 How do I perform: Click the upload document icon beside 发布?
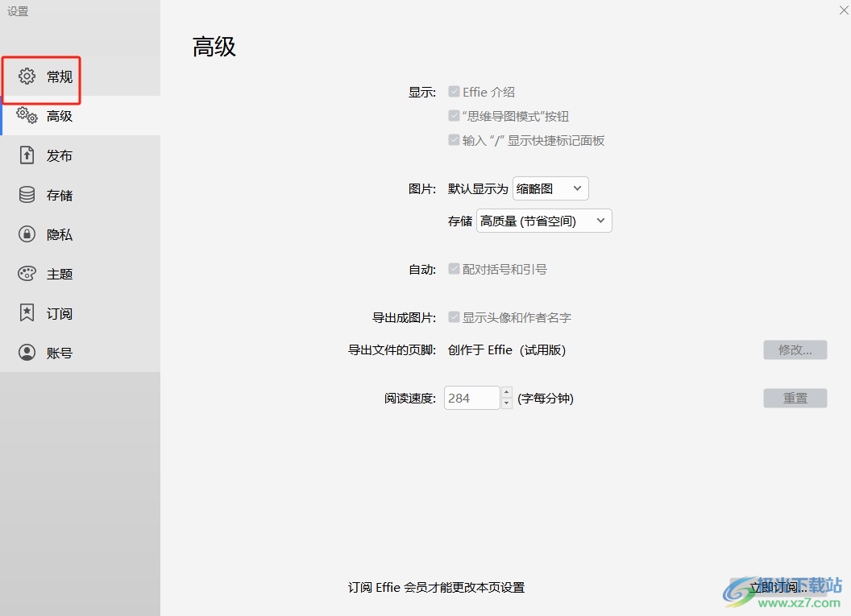(x=27, y=155)
